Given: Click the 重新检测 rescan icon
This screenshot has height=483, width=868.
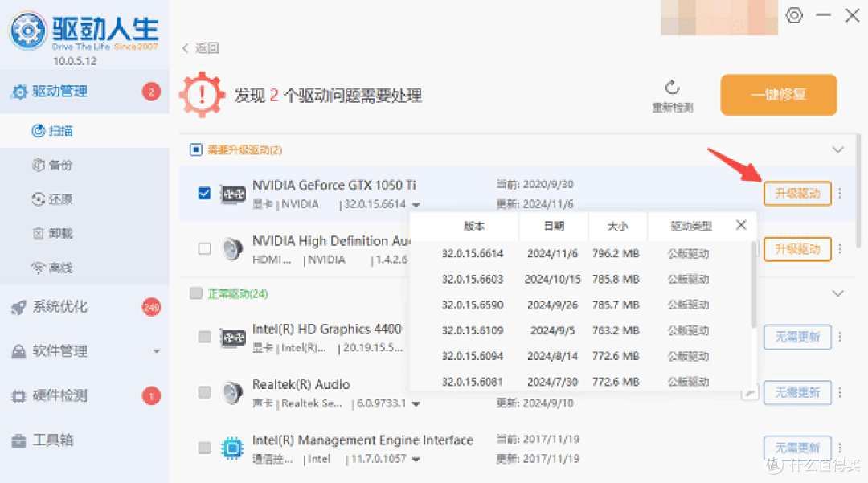Looking at the screenshot, I should tap(672, 88).
